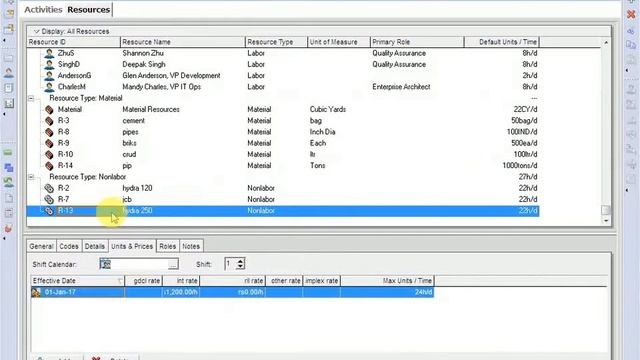The image size is (640, 360).
Task: Select the Units & Prices tab
Action: click(132, 247)
